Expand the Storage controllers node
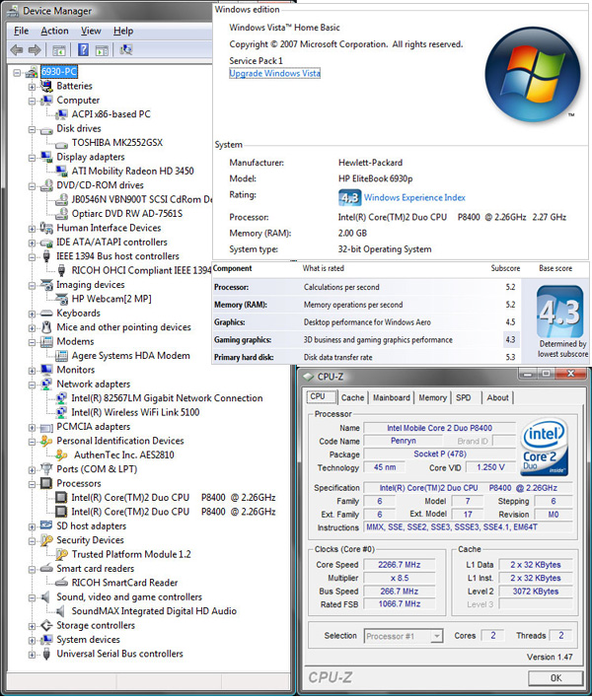 click(x=32, y=626)
